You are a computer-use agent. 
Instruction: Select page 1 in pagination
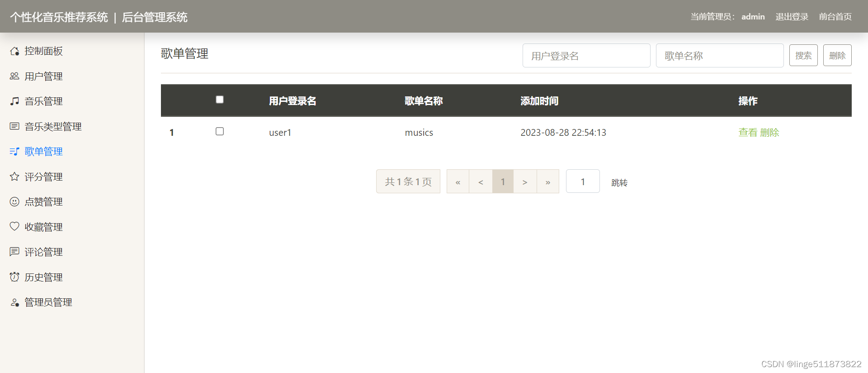coord(503,182)
